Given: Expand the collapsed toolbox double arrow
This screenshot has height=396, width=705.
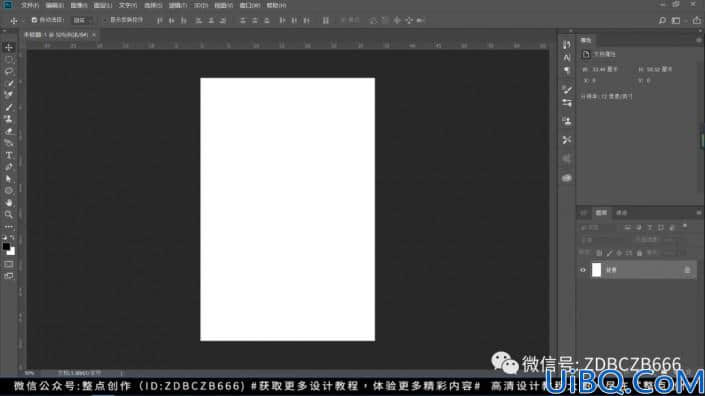Looking at the screenshot, I should (4, 31).
